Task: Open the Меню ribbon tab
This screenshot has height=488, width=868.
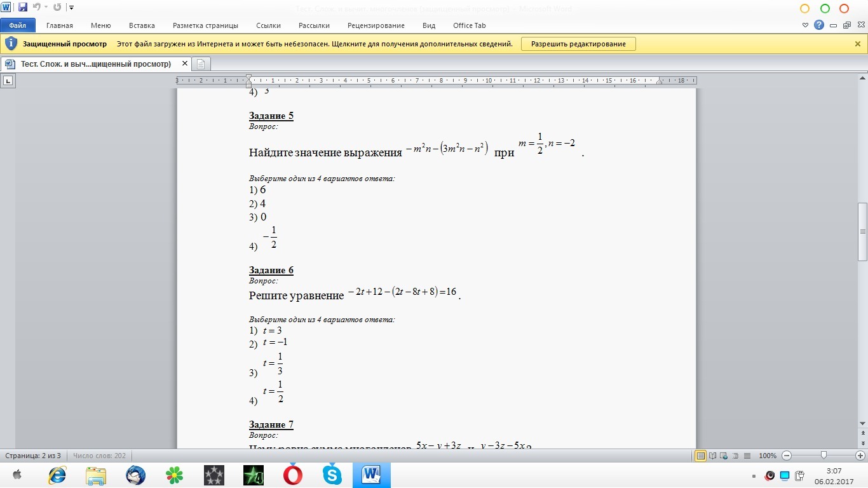Action: pyautogui.click(x=101, y=25)
